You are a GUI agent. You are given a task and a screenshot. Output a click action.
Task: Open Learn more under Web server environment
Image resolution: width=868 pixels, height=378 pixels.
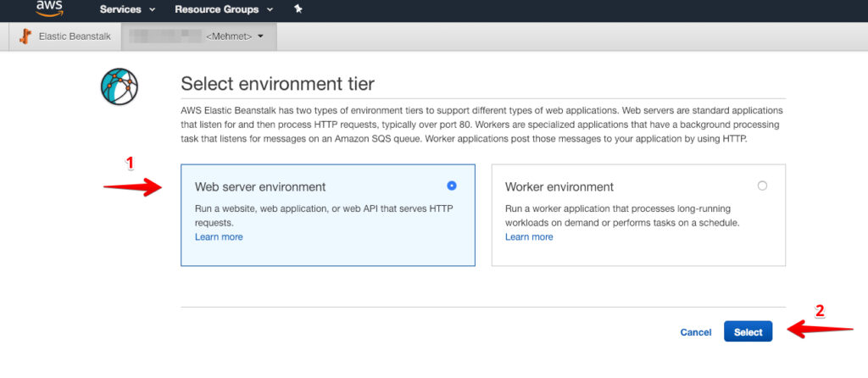coord(219,236)
